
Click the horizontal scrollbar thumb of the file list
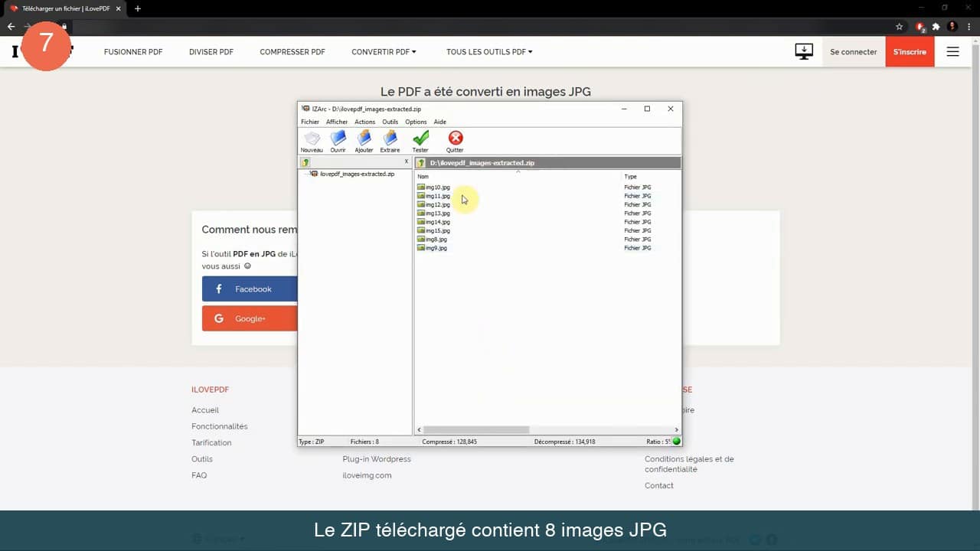(476, 430)
